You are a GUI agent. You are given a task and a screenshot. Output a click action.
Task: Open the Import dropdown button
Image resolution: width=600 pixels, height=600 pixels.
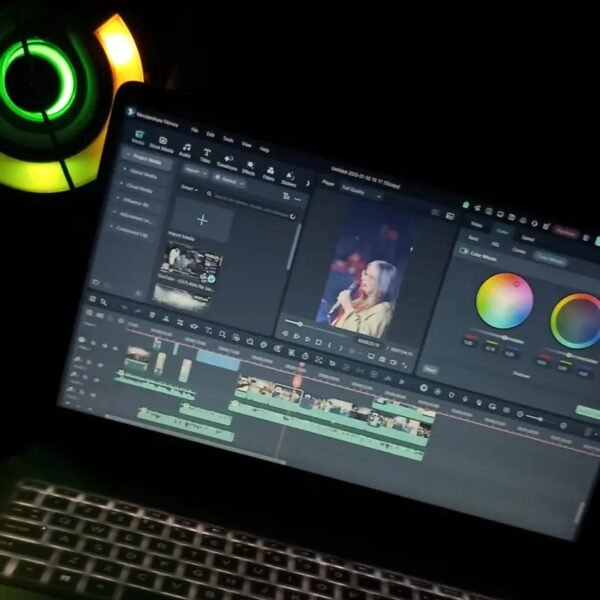pos(196,171)
